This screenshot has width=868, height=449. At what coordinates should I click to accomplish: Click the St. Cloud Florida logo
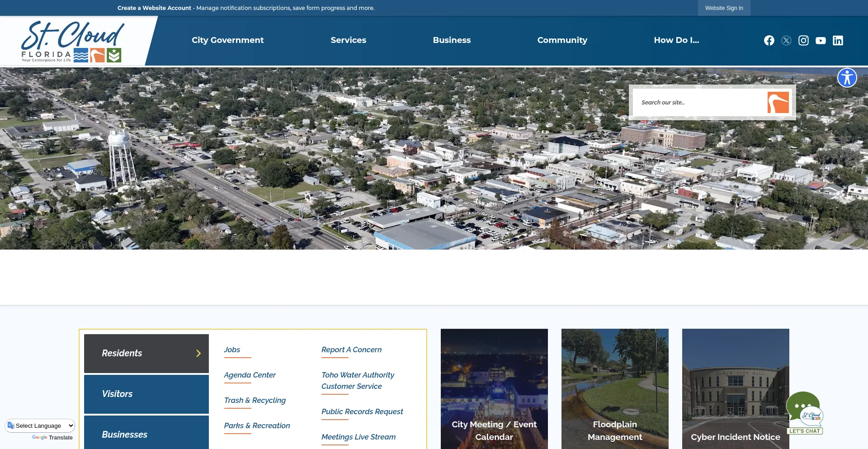(x=72, y=41)
